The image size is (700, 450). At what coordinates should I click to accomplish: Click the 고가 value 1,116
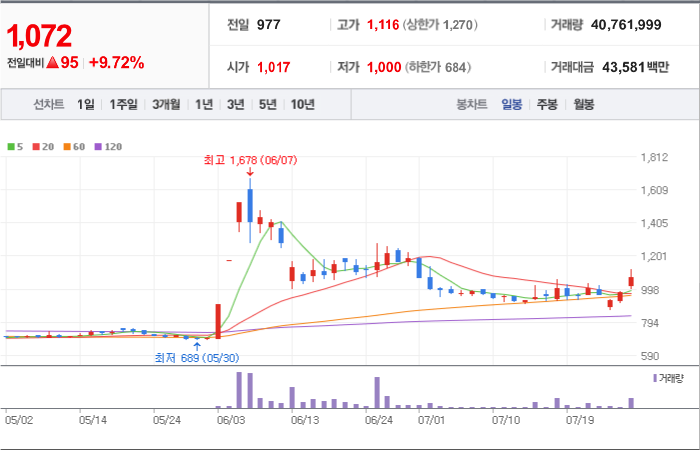(383, 25)
